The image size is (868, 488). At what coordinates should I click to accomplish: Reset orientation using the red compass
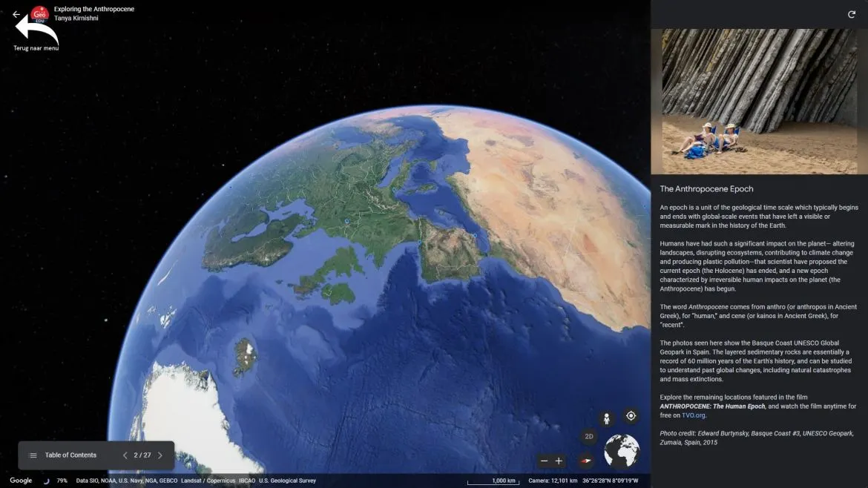585,461
